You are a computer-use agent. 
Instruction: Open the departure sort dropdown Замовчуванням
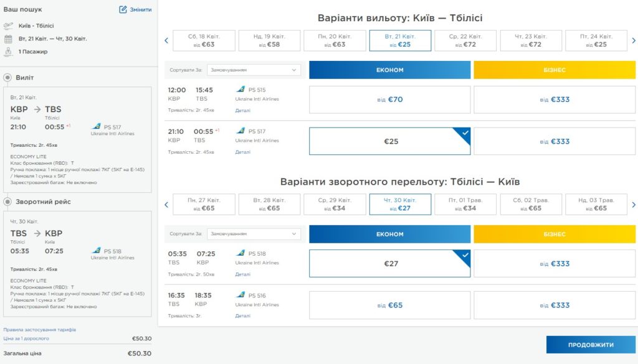pyautogui.click(x=254, y=70)
